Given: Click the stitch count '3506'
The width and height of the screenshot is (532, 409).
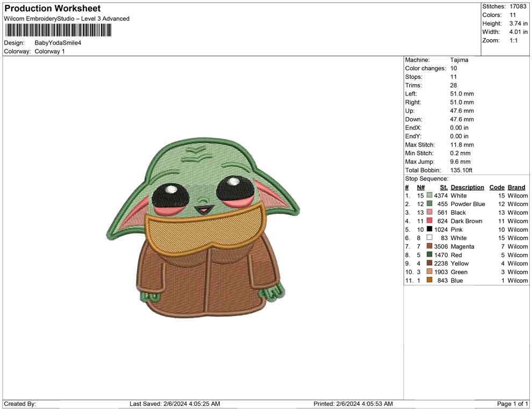Looking at the screenshot, I should pos(441,246).
